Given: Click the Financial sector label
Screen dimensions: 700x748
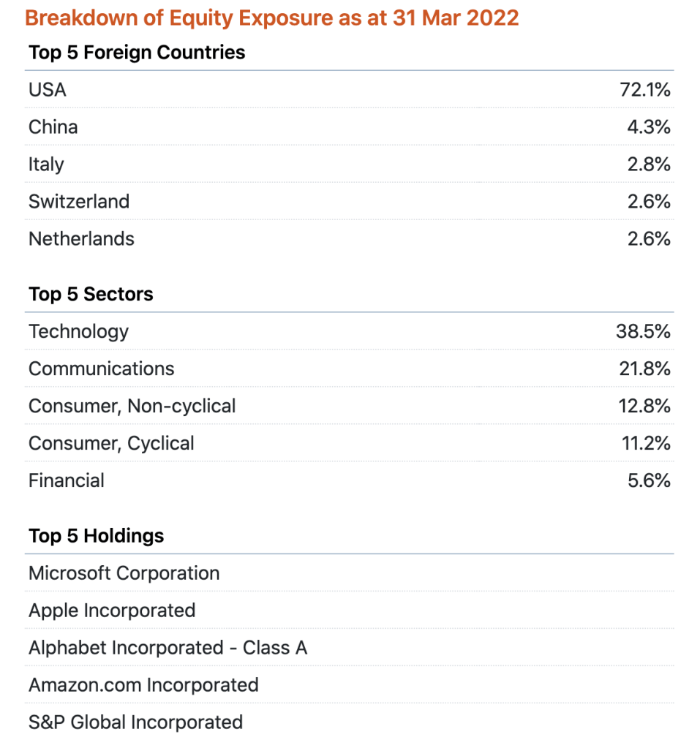Looking at the screenshot, I should click(67, 480).
